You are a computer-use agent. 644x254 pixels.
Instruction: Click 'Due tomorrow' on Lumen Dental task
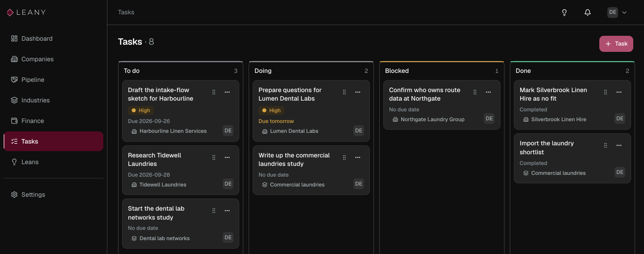point(276,121)
